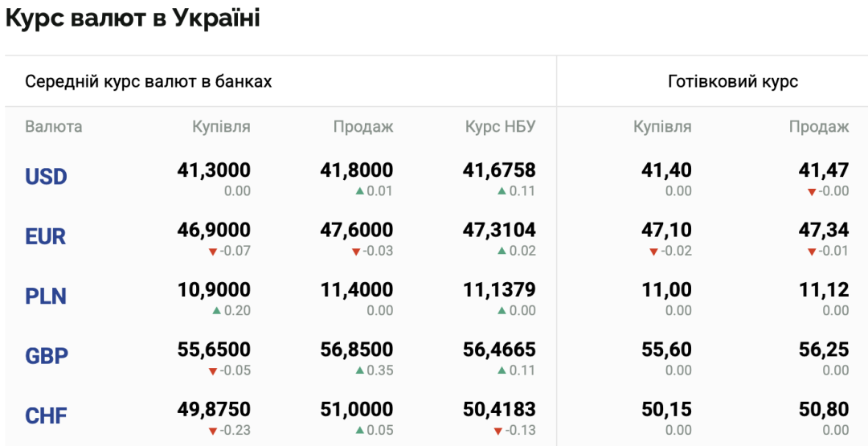Open the USD currency link
Viewport: 868px width, 446px height.
46,177
